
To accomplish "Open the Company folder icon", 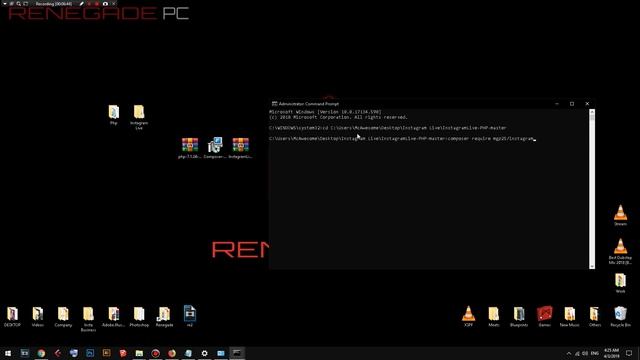I will click(63, 317).
